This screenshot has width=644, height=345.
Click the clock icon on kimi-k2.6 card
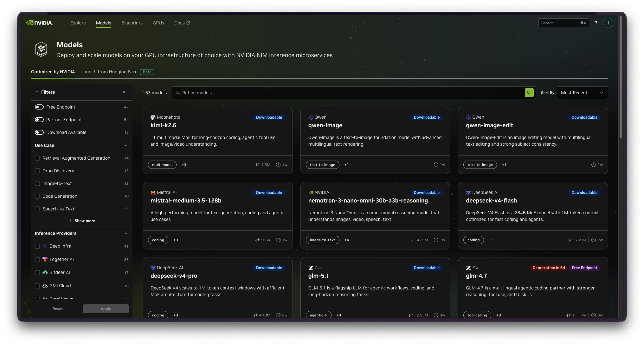278,165
